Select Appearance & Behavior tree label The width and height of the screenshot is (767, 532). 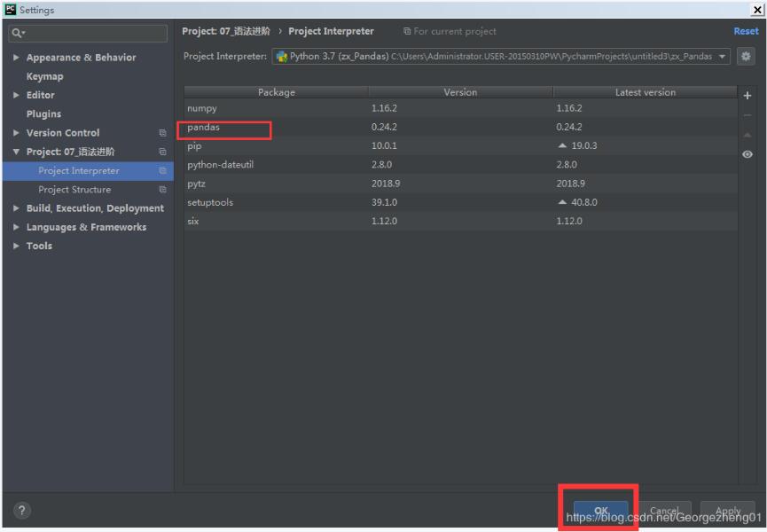82,58
